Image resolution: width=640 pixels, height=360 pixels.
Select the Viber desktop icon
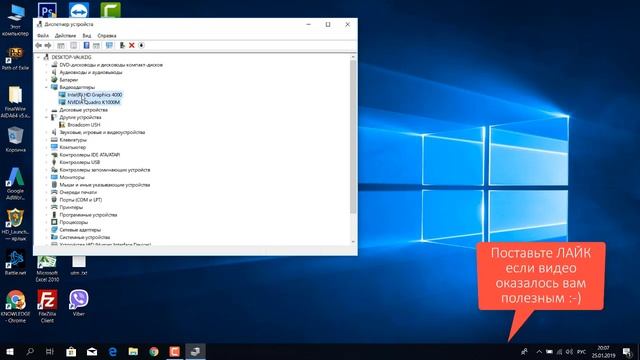[x=79, y=302]
